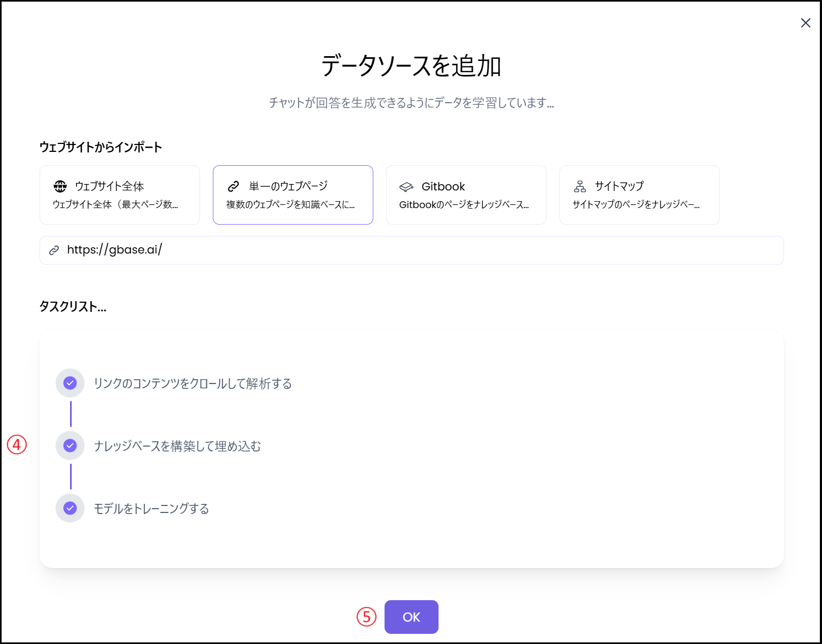This screenshot has height=644, width=822.
Task: Select the Gitbook book icon
Action: click(408, 186)
